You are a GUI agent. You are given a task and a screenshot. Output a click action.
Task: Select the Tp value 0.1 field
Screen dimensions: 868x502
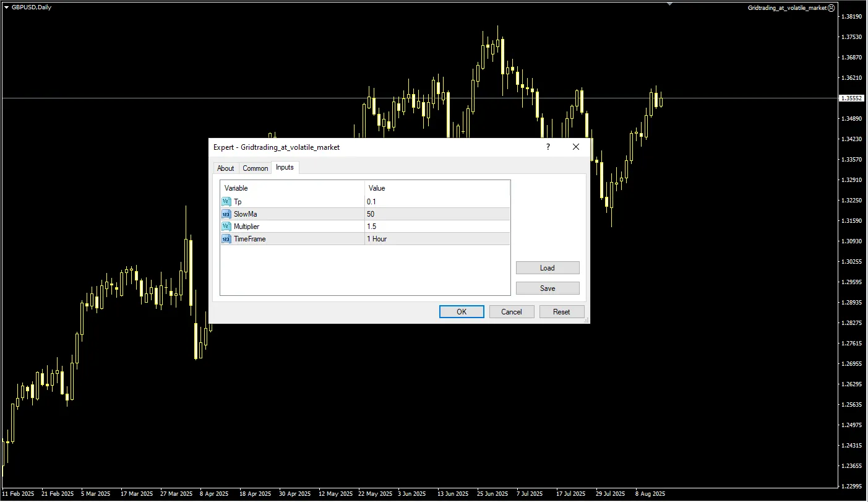pos(437,202)
